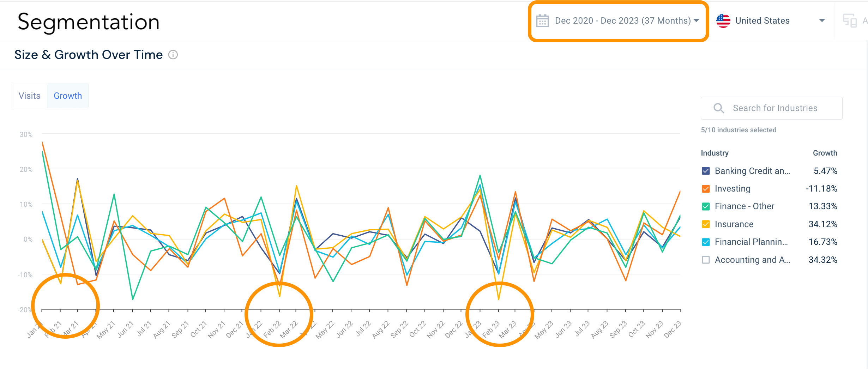Click the Insurance growth value 34.12%

tap(823, 224)
